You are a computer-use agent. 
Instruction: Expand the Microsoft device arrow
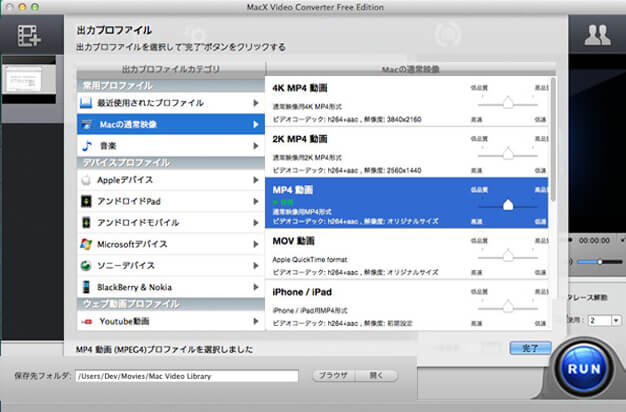256,244
